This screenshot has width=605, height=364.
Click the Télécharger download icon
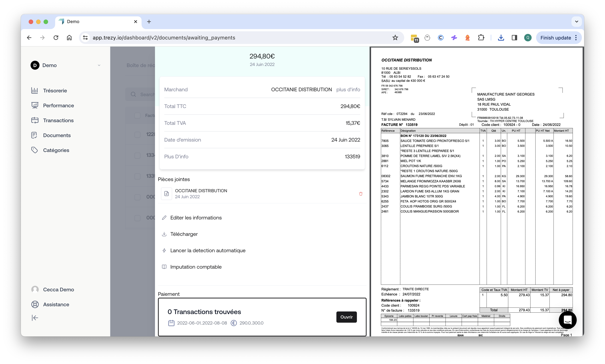coord(164,234)
